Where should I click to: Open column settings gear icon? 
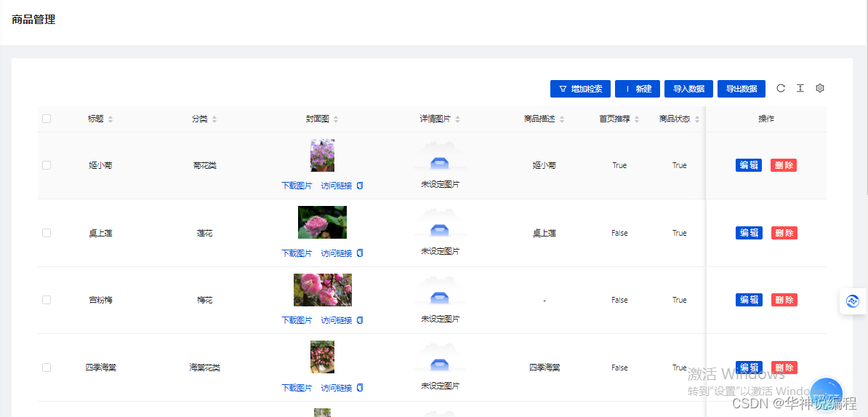(820, 88)
